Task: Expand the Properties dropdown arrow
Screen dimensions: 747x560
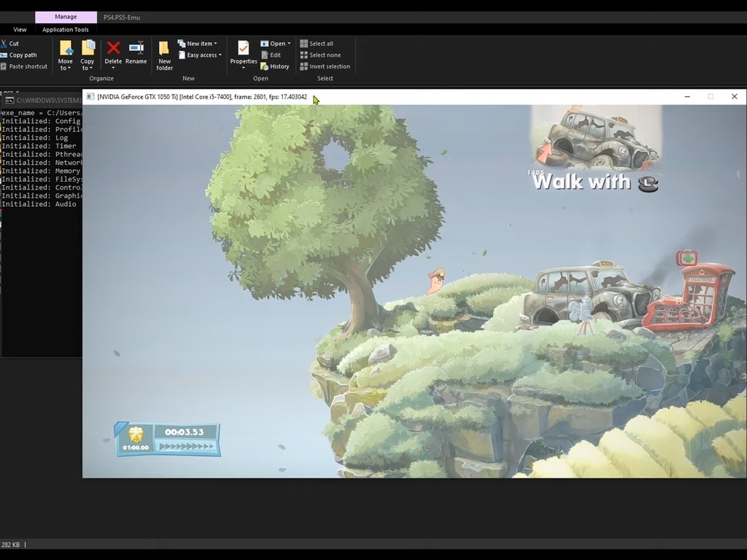Action: [244, 68]
